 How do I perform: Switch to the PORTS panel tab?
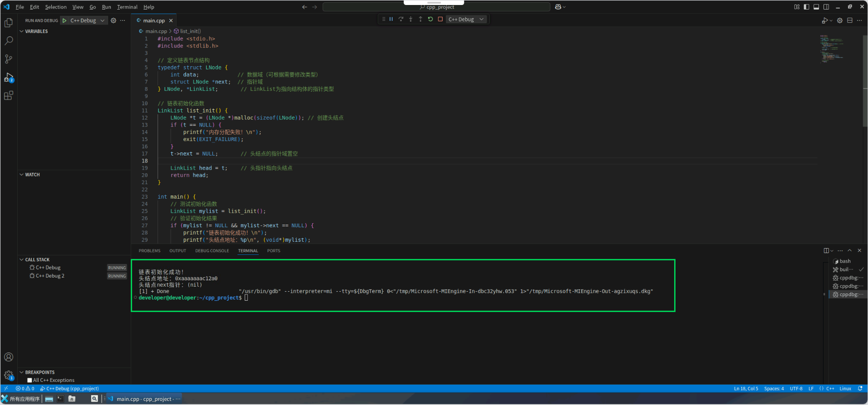click(274, 251)
